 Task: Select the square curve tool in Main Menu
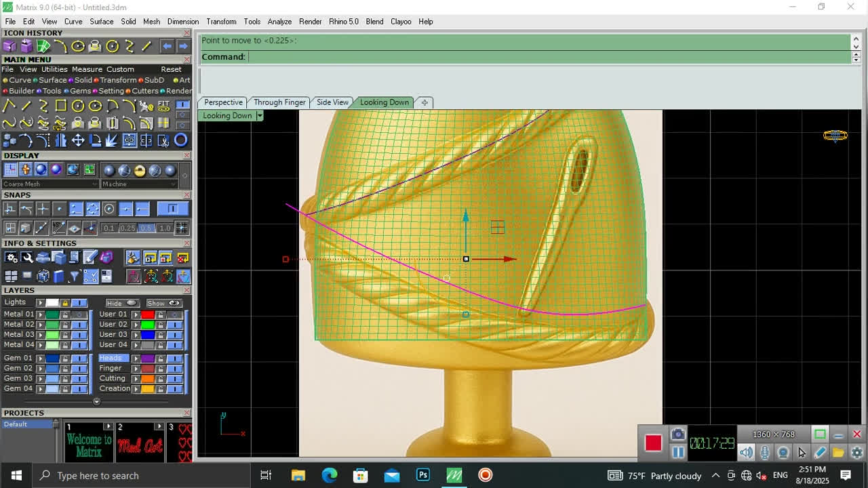pyautogui.click(x=60, y=106)
